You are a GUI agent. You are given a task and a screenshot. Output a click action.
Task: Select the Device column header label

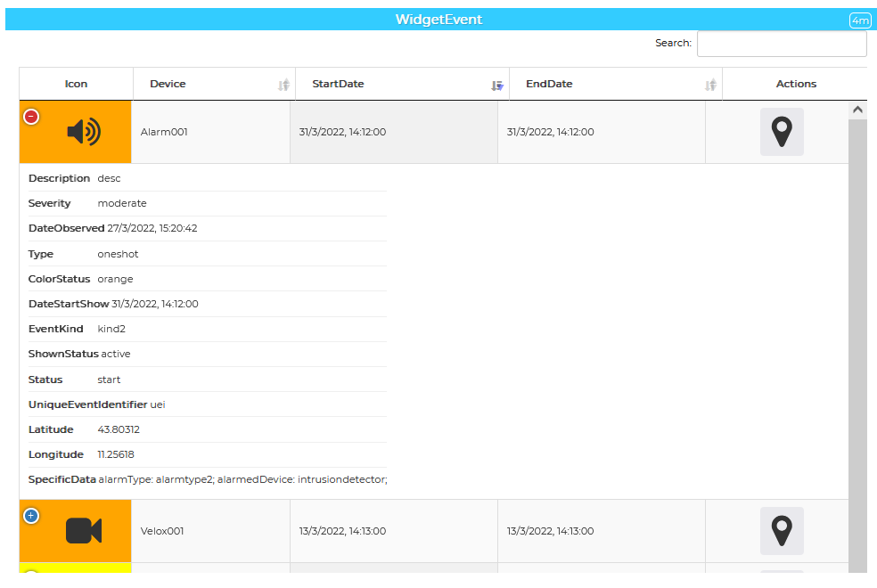(168, 84)
